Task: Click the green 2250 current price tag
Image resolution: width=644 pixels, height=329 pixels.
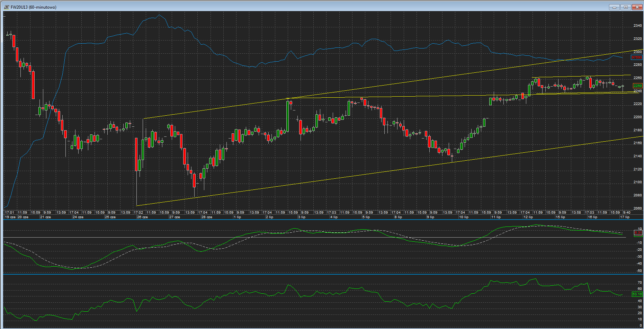Action: [637, 86]
